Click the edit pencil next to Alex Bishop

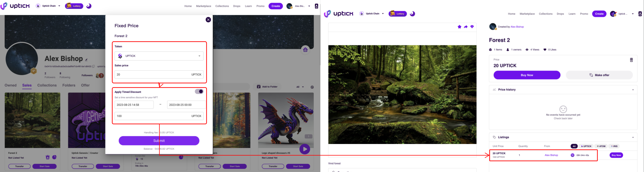coord(86,60)
